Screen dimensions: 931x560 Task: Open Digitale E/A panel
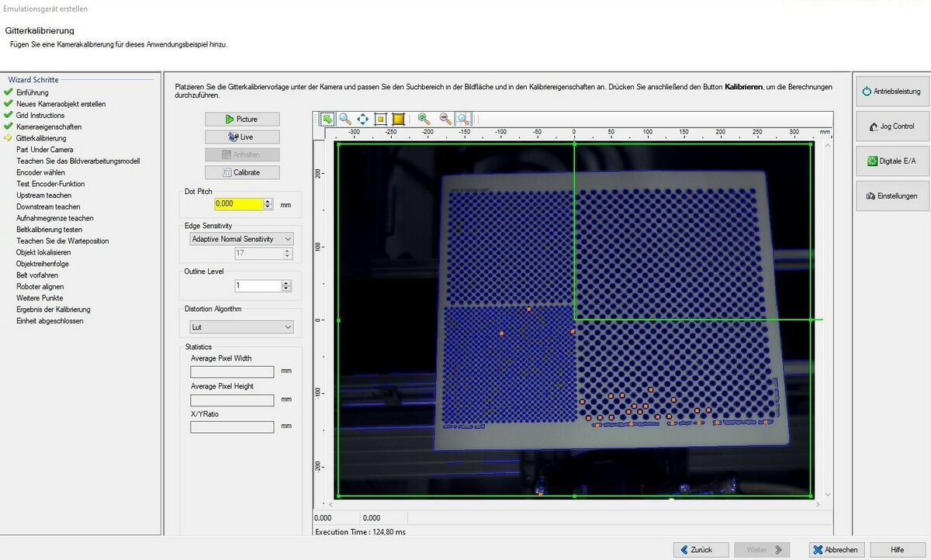(891, 161)
